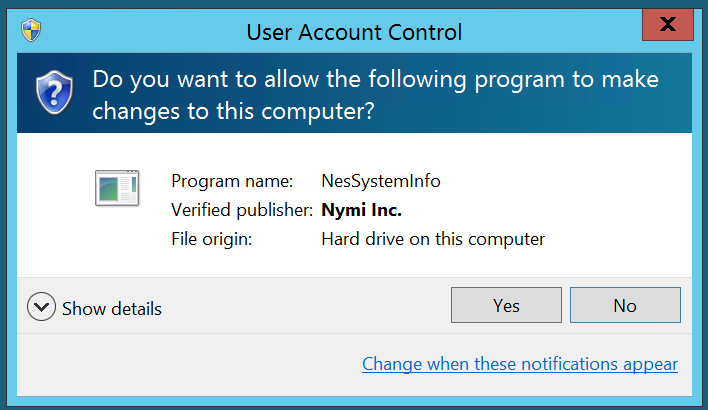708x410 pixels.
Task: Open the Change when these notifications appear link
Action: point(519,364)
